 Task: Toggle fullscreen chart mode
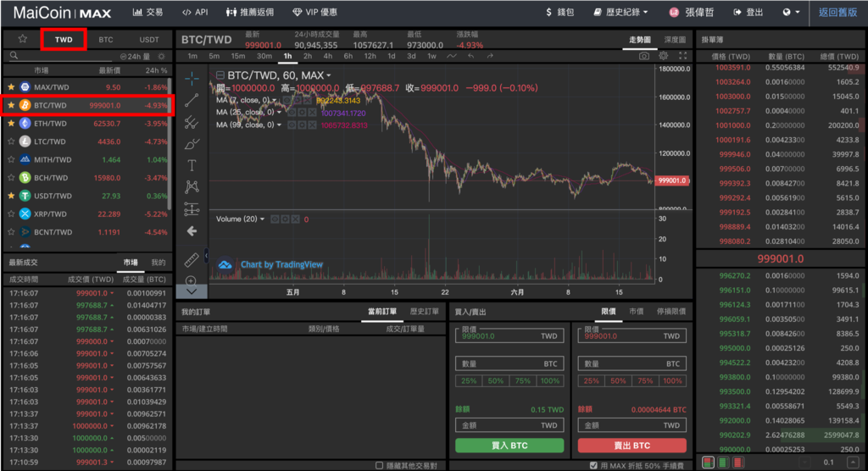[682, 56]
